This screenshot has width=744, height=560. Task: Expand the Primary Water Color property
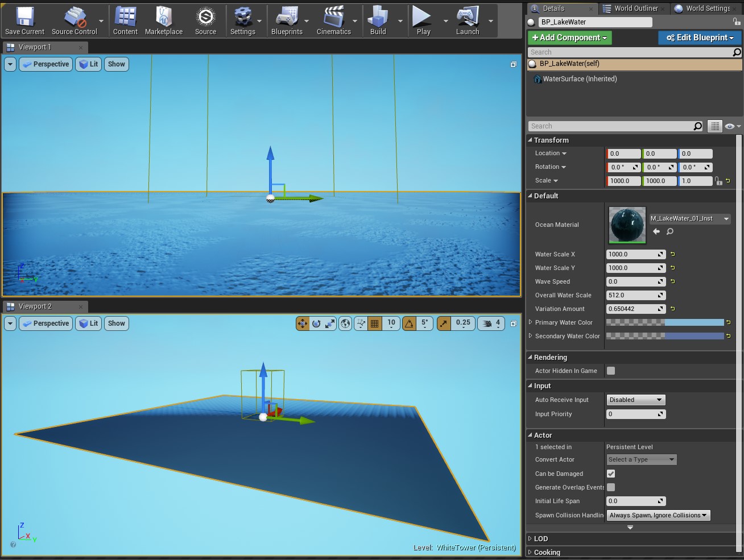click(531, 322)
